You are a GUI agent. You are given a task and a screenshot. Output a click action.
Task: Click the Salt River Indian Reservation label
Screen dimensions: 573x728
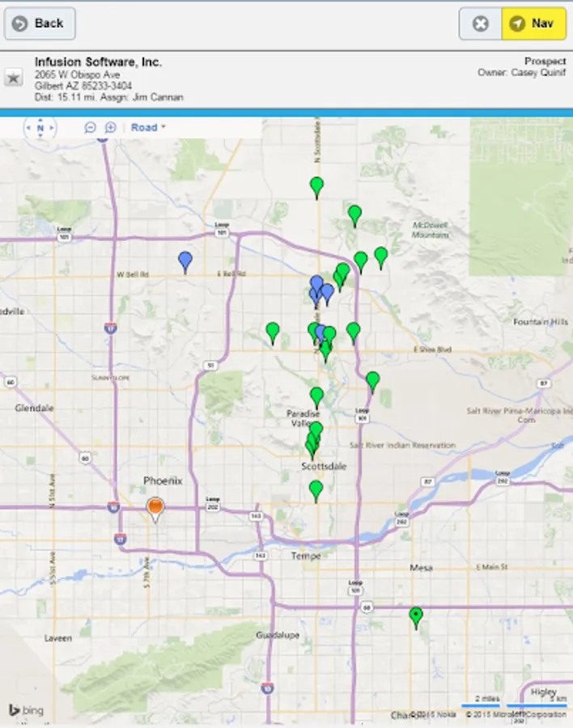(x=402, y=445)
